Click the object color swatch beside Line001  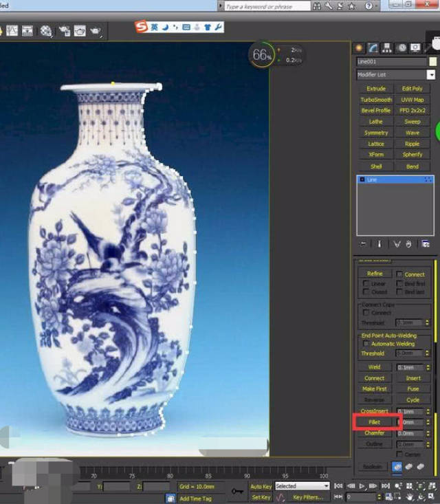432,62
